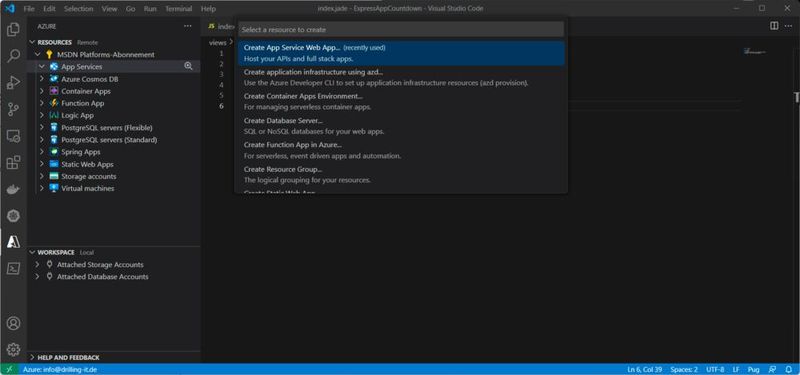The height and width of the screenshot is (375, 800).
Task: Choose Create Database Server option
Action: 401,126
